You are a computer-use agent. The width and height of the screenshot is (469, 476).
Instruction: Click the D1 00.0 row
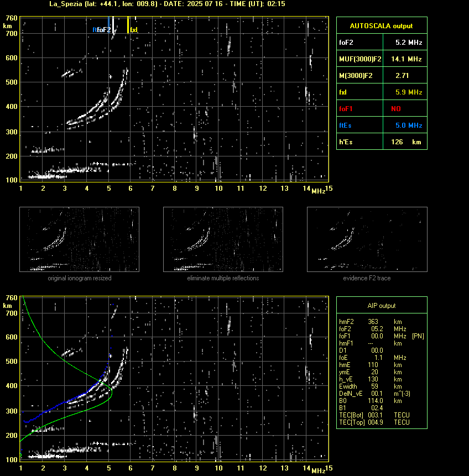361,351
